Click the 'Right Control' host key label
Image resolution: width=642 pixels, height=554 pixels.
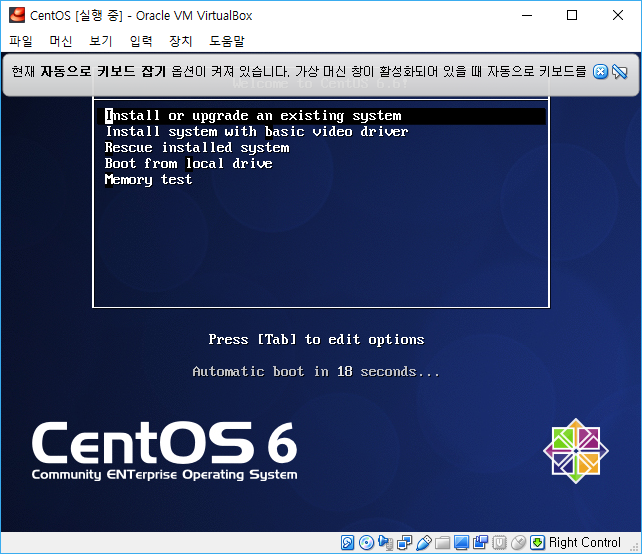(x=585, y=542)
